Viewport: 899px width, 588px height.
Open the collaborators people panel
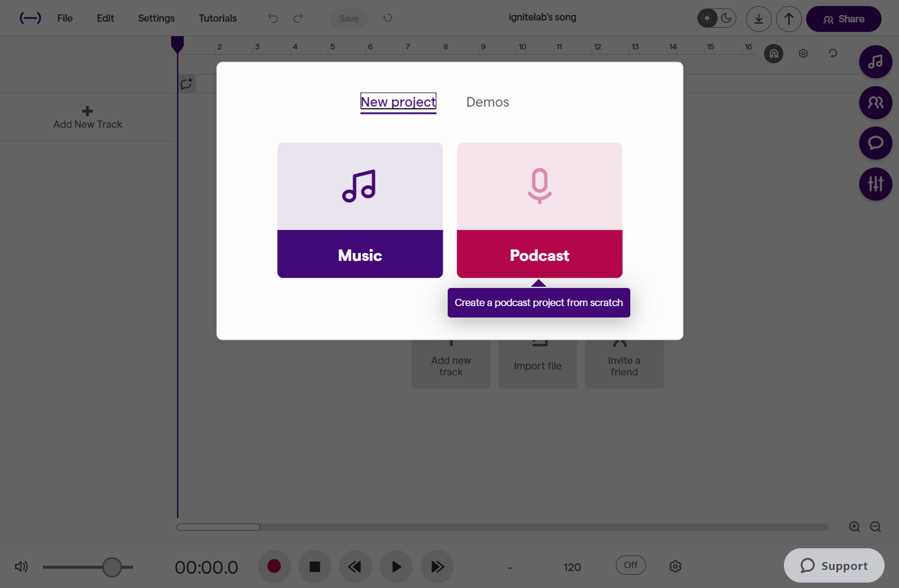[x=876, y=102]
